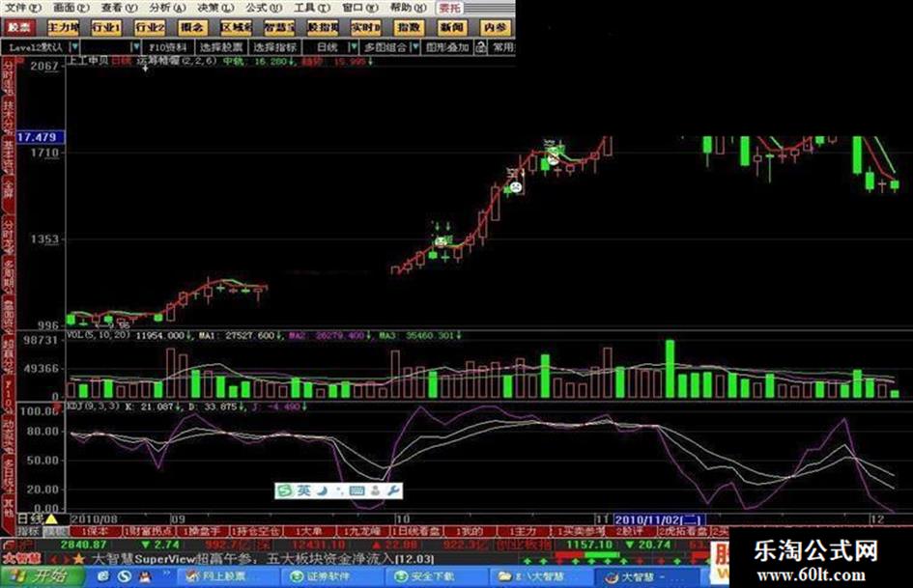This screenshot has height=588, width=913.
Task: Expand the Level2默认 dropdown arrow
Action: coord(75,47)
